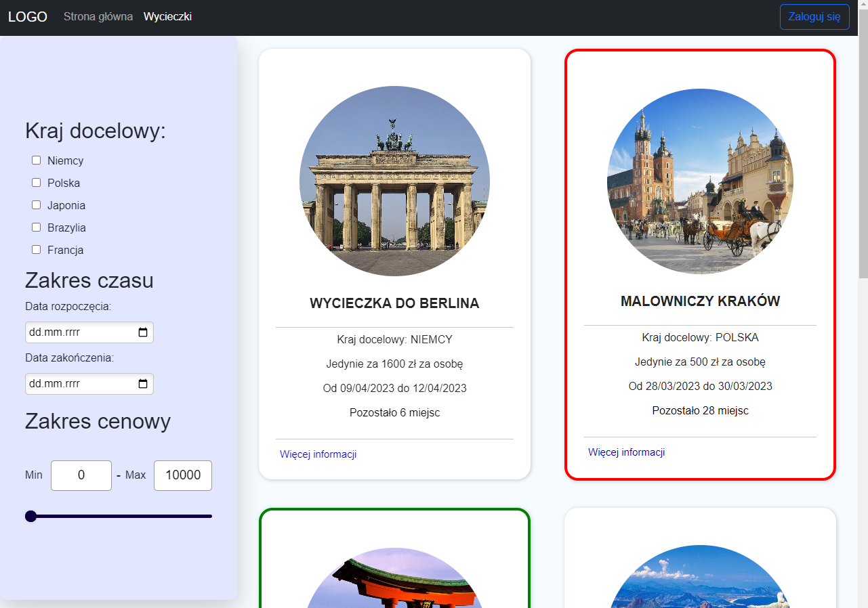
Task: Click the Francja checkbox label
Action: pos(66,250)
